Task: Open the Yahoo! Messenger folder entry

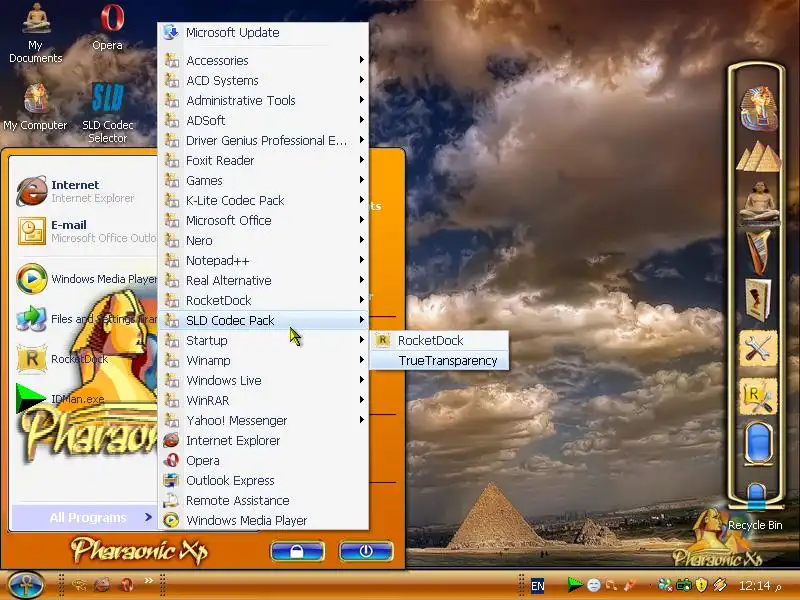Action: pyautogui.click(x=263, y=420)
